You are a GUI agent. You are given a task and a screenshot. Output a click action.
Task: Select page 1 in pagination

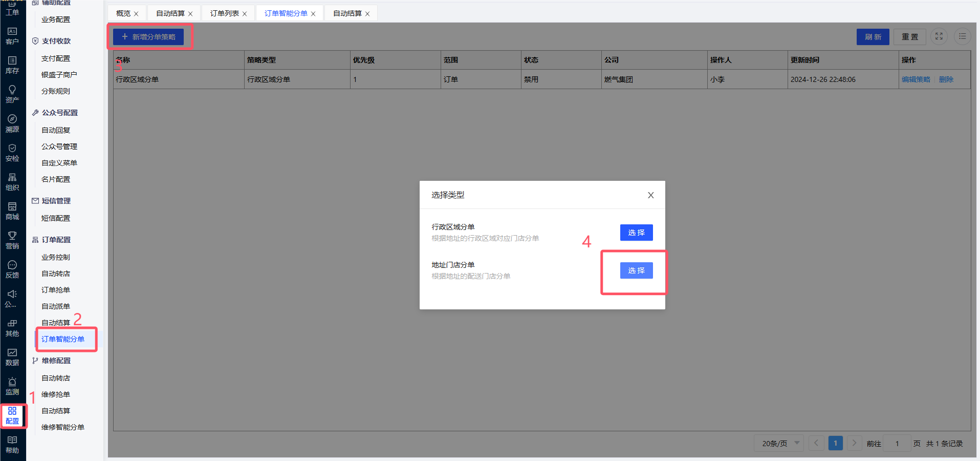coord(835,443)
